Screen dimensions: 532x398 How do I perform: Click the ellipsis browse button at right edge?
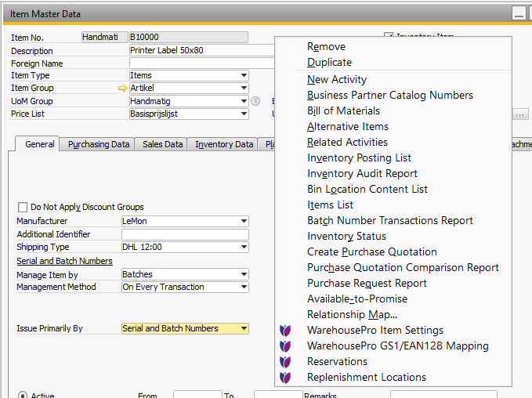(x=520, y=114)
